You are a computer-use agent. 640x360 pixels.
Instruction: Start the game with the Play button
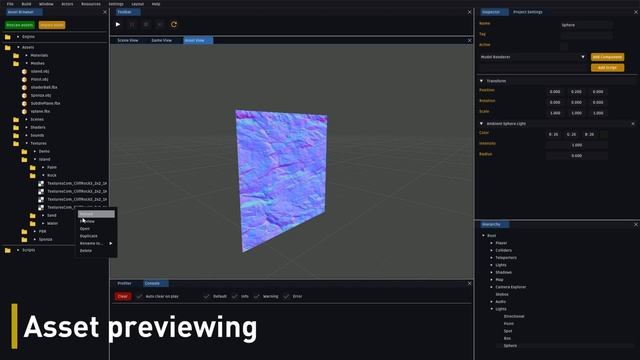coord(118,24)
